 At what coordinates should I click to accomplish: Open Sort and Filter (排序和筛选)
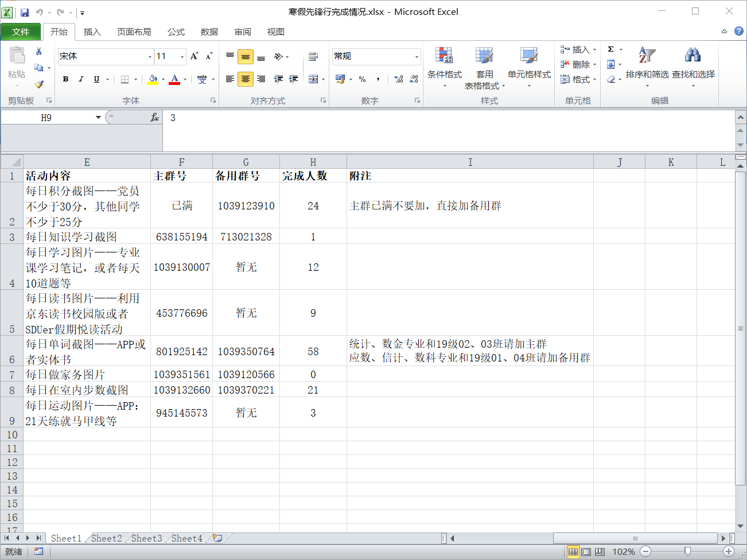coord(647,56)
